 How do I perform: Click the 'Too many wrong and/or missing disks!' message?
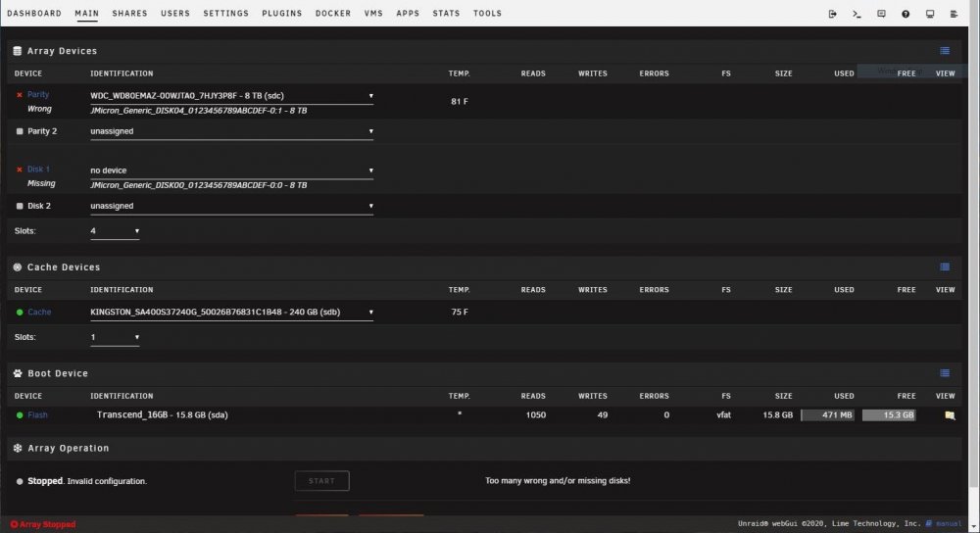tap(558, 480)
